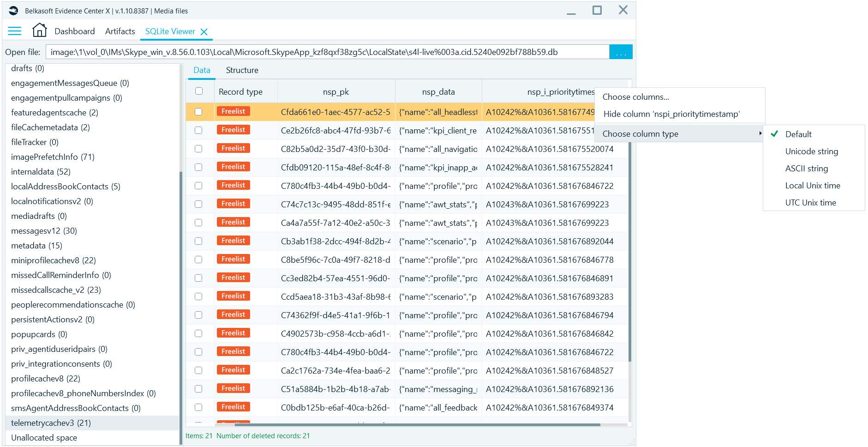Click Freelist tag in Cfda661e0 row
868x447 pixels.
(x=233, y=111)
